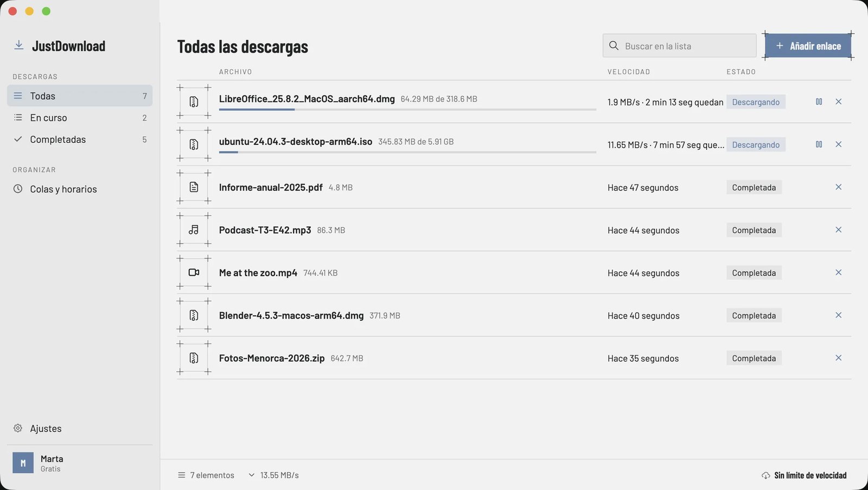Select the Podcast-T3-E42.mp3 file name
Screen dimensions: 868x490
[265, 230]
